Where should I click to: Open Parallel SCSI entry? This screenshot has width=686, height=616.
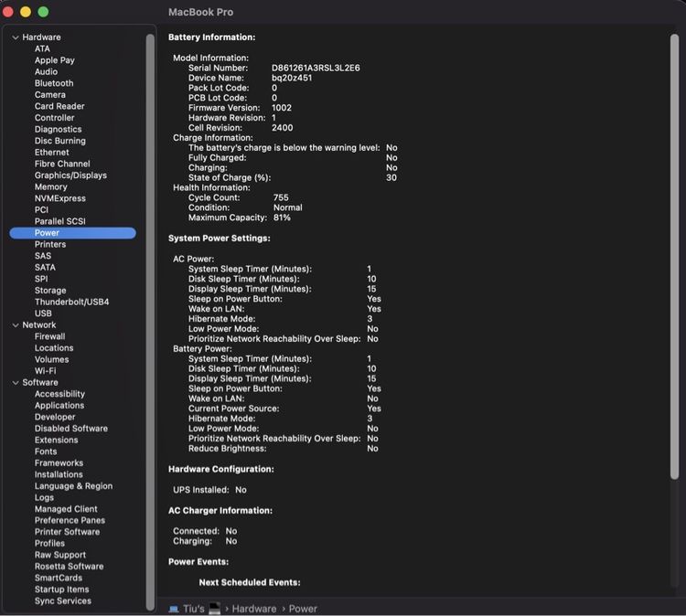[60, 221]
